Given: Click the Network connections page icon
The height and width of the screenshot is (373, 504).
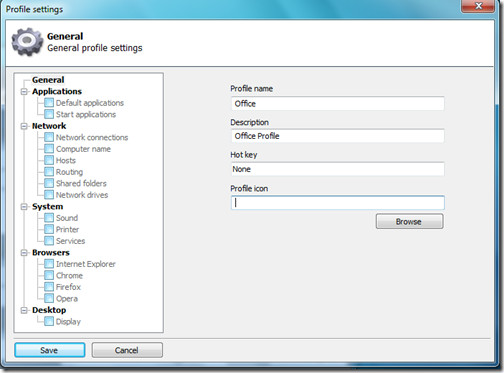Looking at the screenshot, I should pyautogui.click(x=49, y=137).
